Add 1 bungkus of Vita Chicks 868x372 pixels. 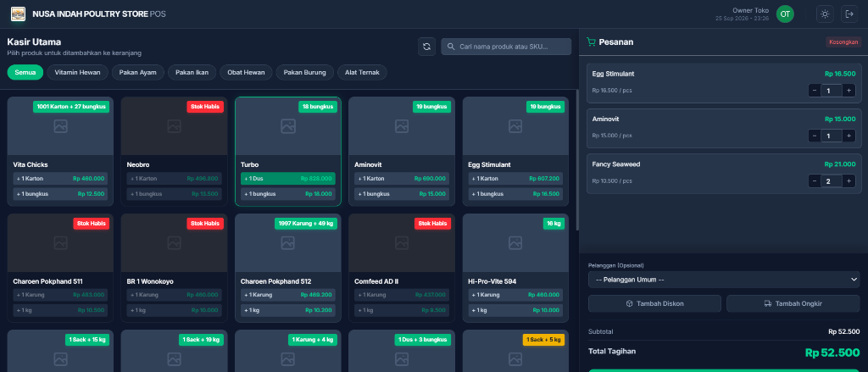[60, 194]
